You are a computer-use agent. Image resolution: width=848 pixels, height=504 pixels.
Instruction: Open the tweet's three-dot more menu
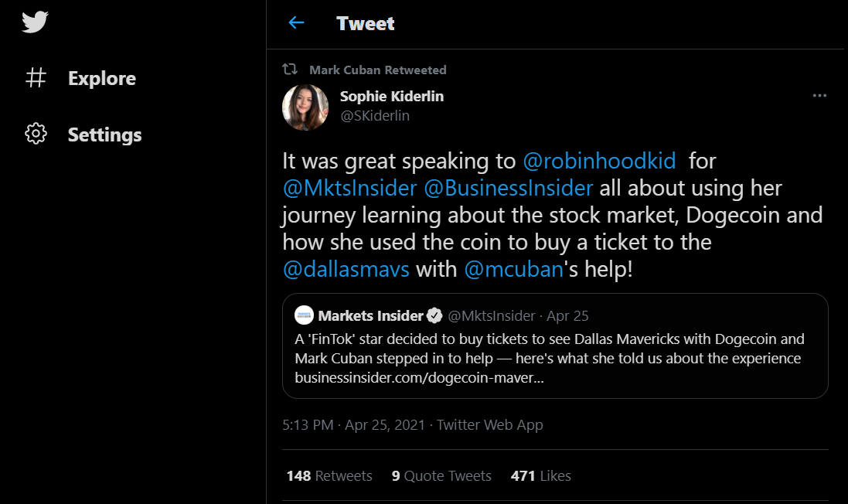819,97
